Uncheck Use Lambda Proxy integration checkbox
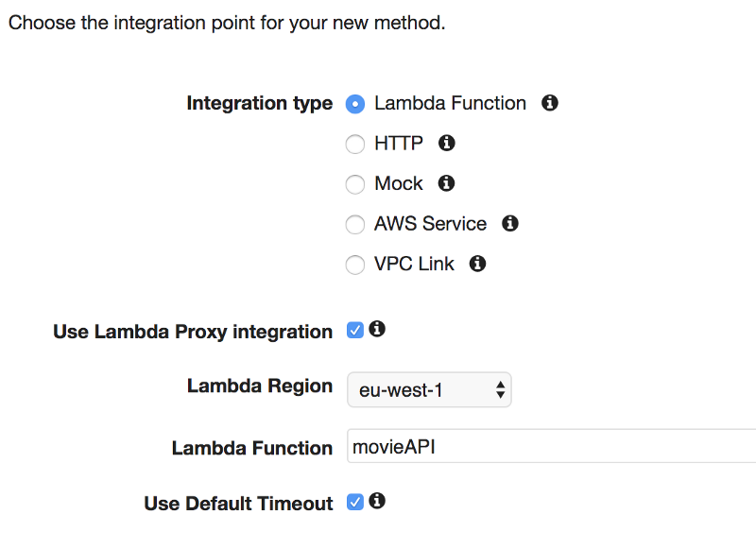756x549 pixels. (355, 330)
